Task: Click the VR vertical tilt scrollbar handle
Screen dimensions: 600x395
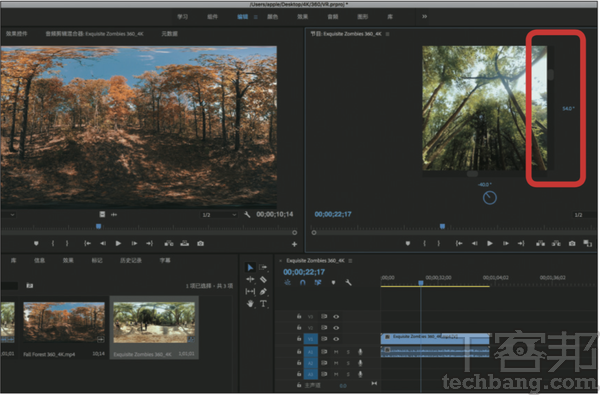Action: pos(551,75)
